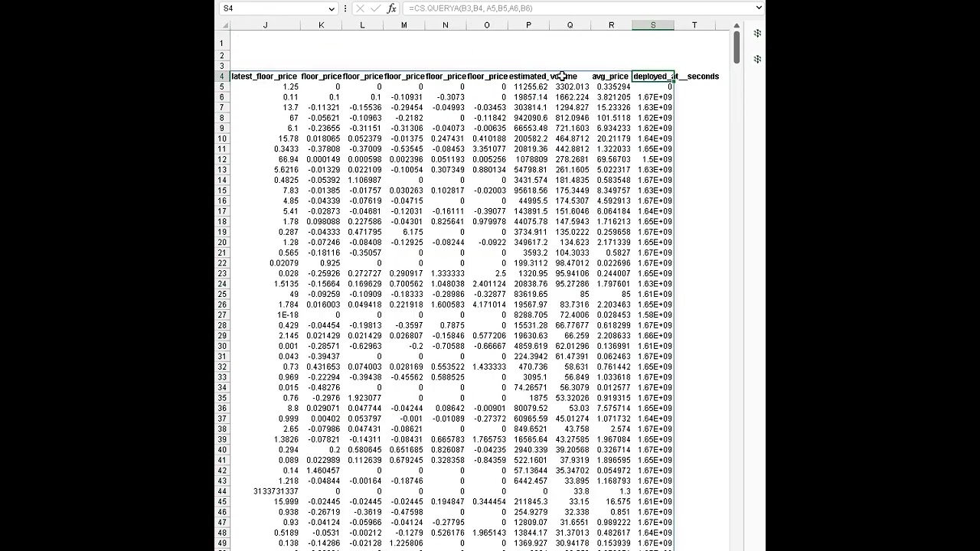Screen dimensions: 980x551
Task: Click cell containing 0.02079
Action: pyautogui.click(x=265, y=263)
